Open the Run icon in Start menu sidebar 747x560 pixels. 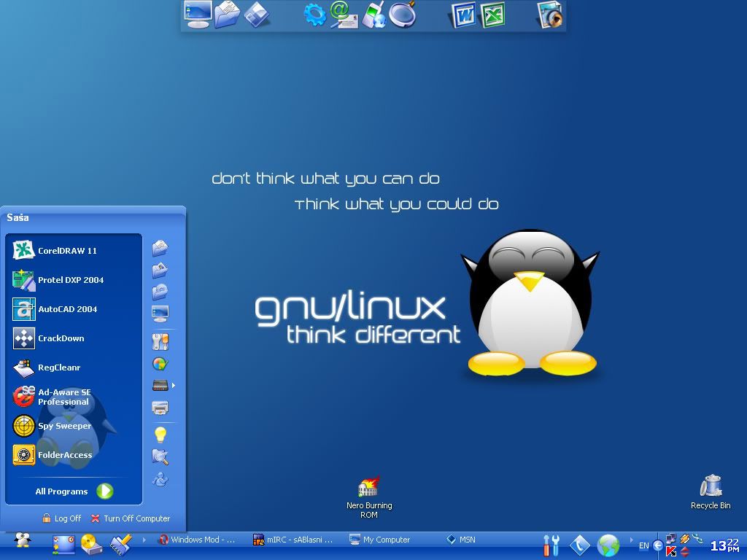tap(160, 479)
